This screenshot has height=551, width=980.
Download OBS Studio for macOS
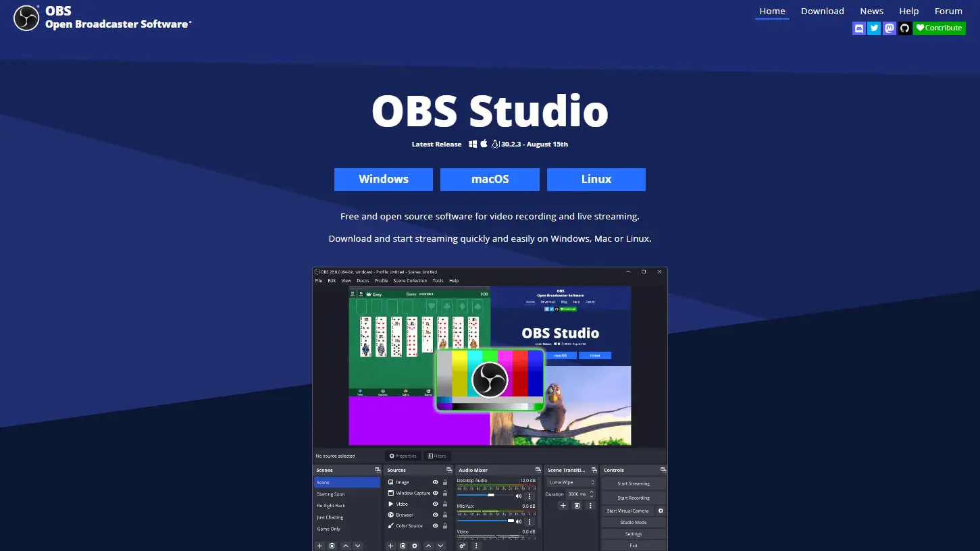point(490,180)
